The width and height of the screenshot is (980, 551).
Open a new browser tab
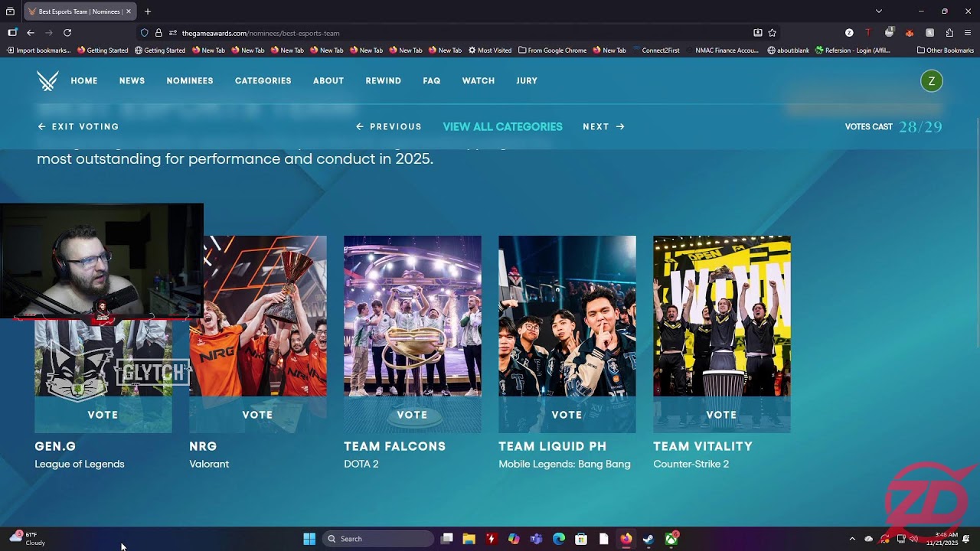click(148, 11)
